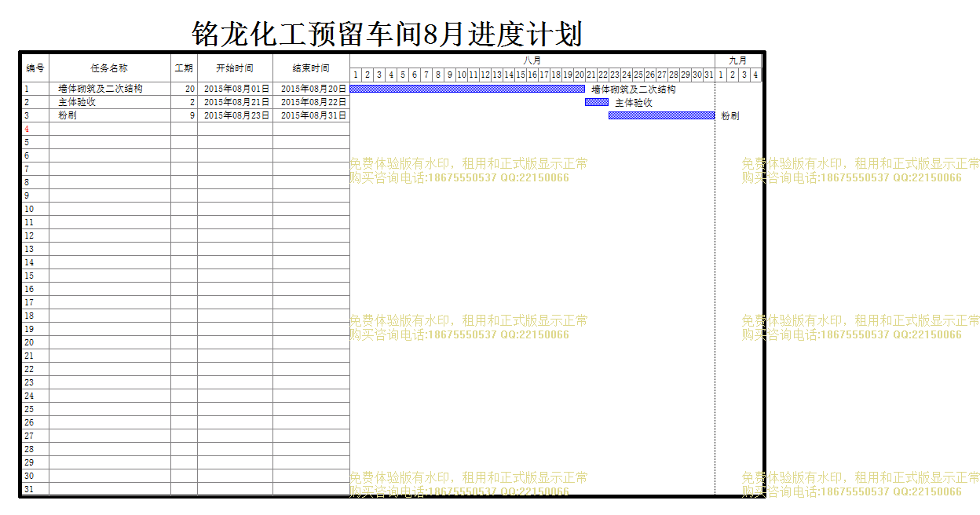This screenshot has width=980, height=515.
Task: Select the 工期 column header
Action: click(184, 68)
